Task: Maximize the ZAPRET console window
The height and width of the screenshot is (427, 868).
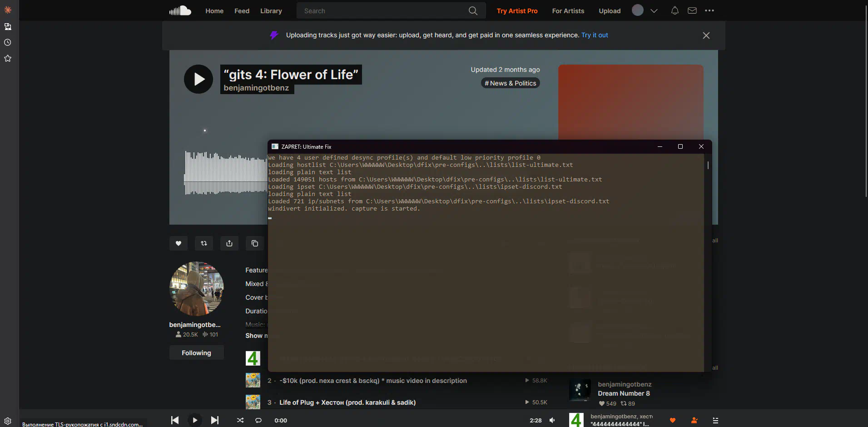Action: (680, 146)
